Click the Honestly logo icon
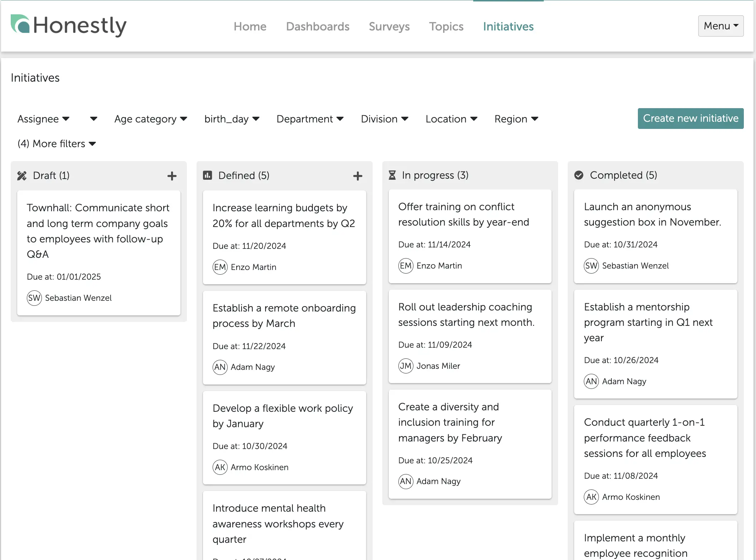The image size is (756, 560). click(20, 24)
